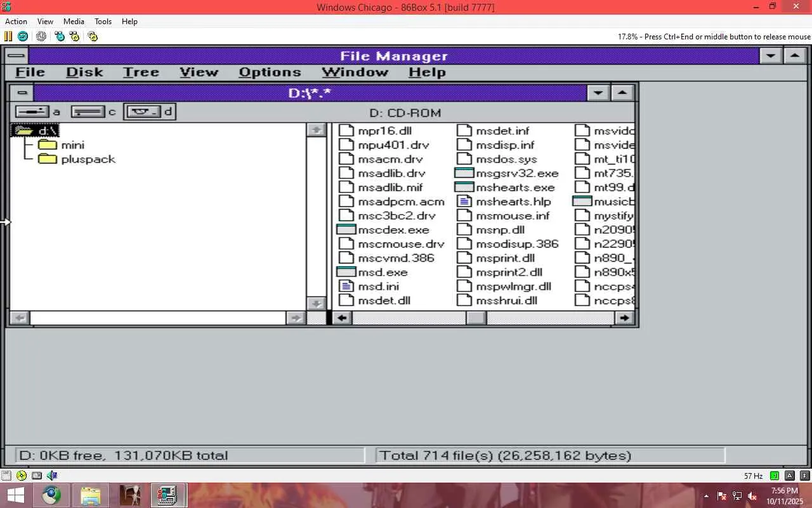The image size is (812, 508).
Task: Click the floppy icon in 86Box status bar
Action: pyautogui.click(x=6, y=475)
